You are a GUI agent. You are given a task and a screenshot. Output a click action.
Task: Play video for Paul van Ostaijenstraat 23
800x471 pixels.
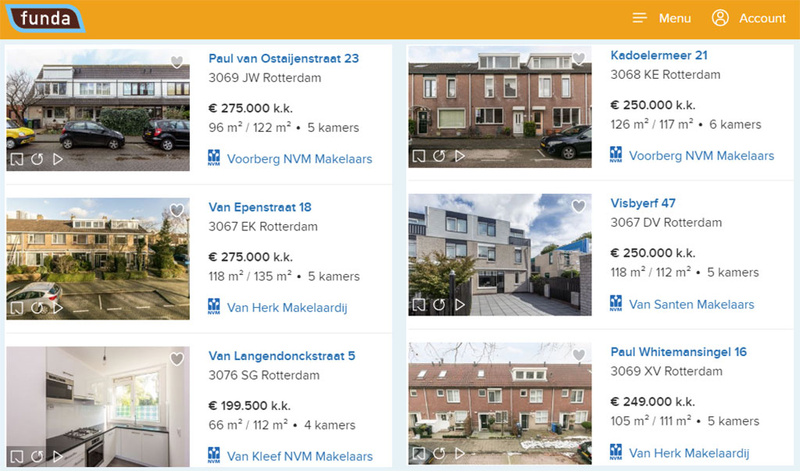(58, 158)
